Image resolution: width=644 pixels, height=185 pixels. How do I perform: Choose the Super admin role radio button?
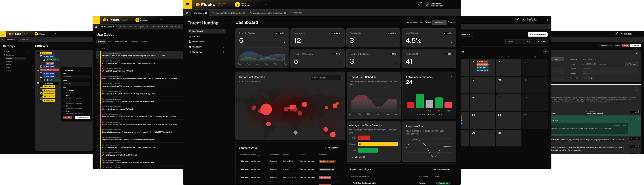[64, 91]
